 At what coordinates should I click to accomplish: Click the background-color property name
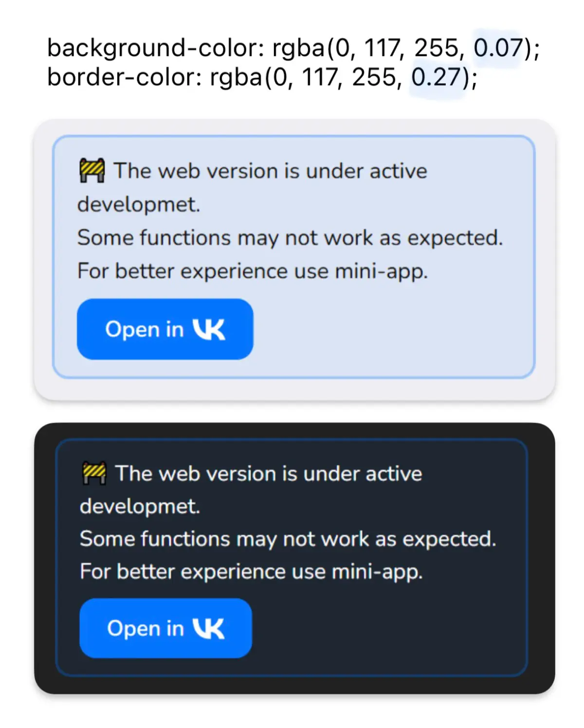pyautogui.click(x=152, y=49)
